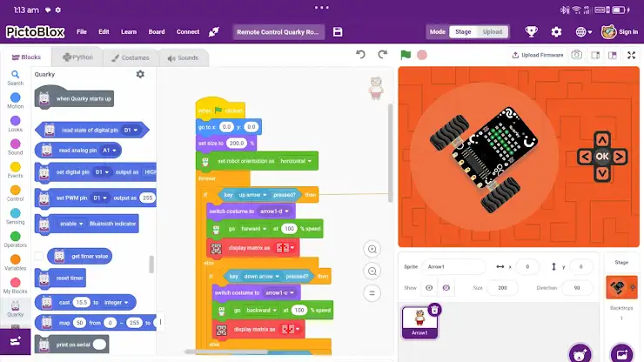Open the connection plug icon

(x=213, y=31)
